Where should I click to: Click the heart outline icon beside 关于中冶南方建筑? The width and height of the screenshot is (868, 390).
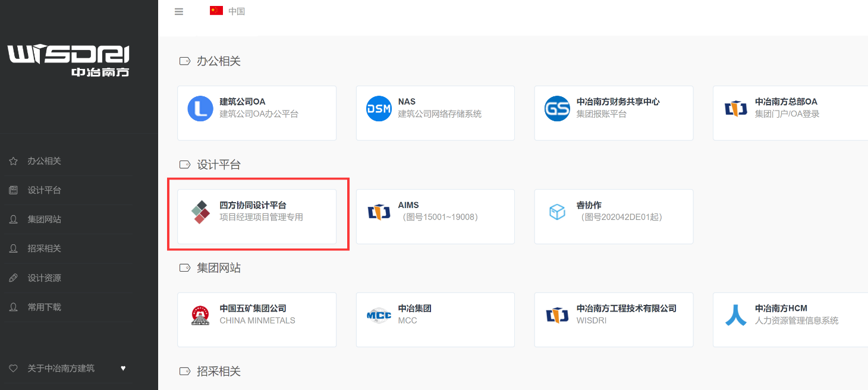[x=13, y=368]
